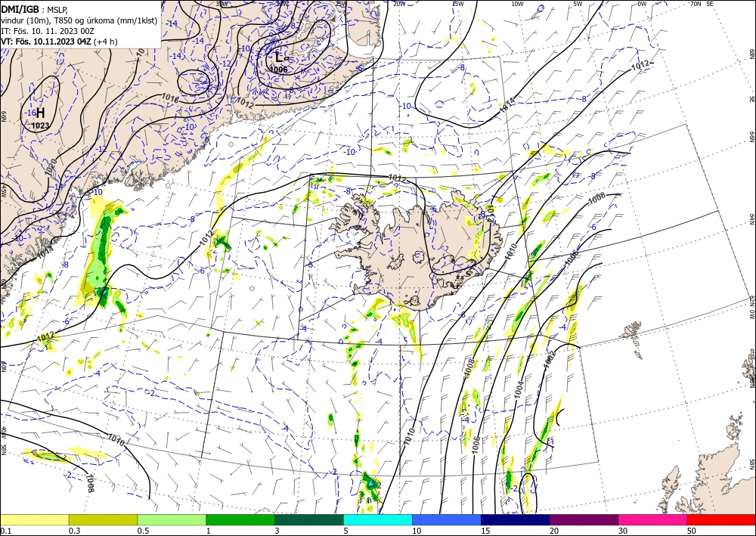Screen dimensions: 756x536
Task: Click the 'L' low-pressure marker near Greenland's coast
Action: pos(278,57)
